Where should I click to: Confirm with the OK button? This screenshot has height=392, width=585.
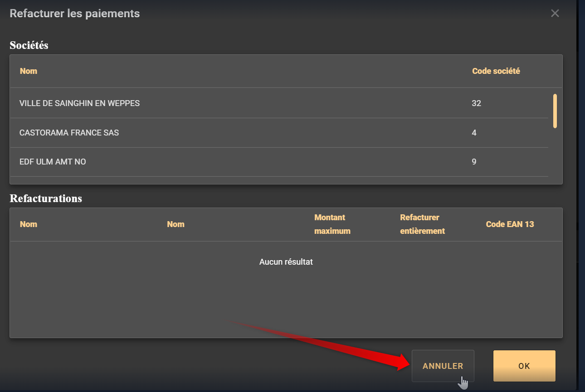pyautogui.click(x=524, y=366)
